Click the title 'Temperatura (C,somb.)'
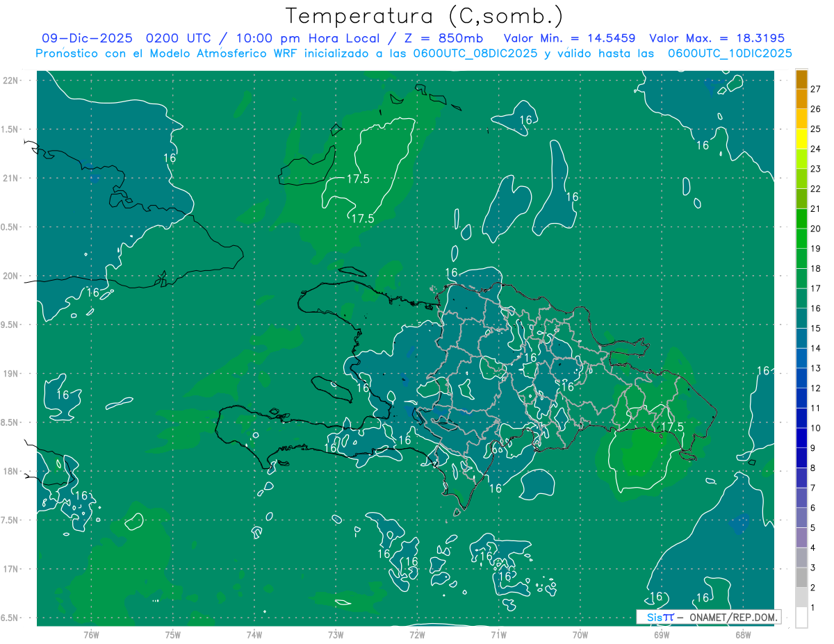 425,16
